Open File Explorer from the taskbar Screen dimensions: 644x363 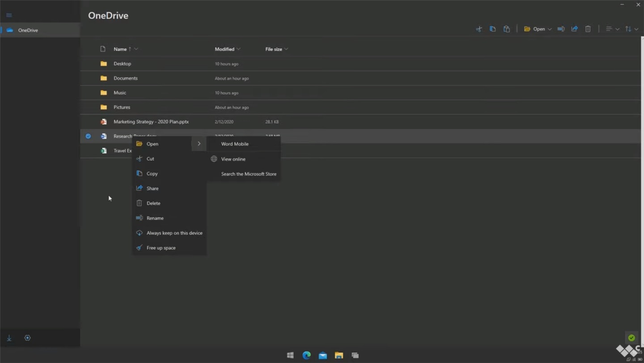click(339, 355)
